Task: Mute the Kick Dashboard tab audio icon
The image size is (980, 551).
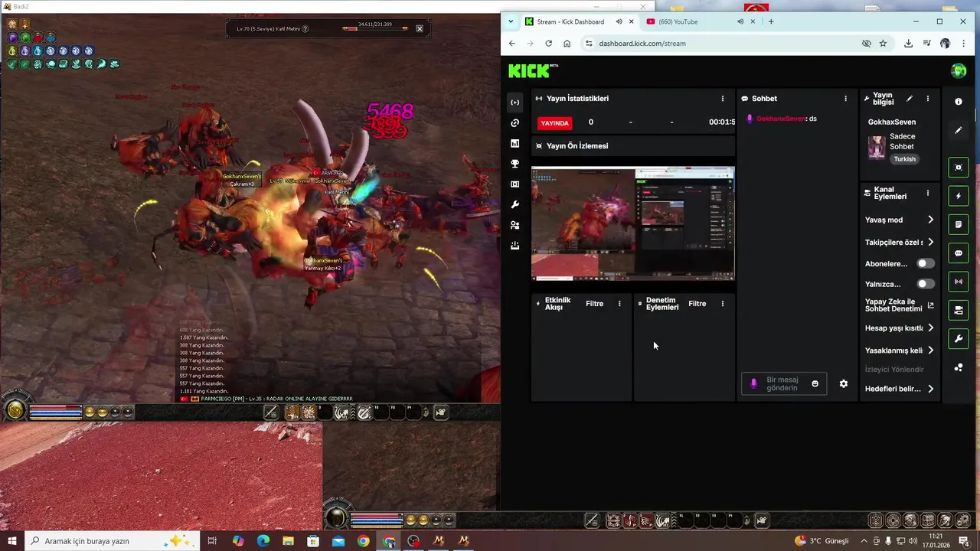Action: [619, 21]
